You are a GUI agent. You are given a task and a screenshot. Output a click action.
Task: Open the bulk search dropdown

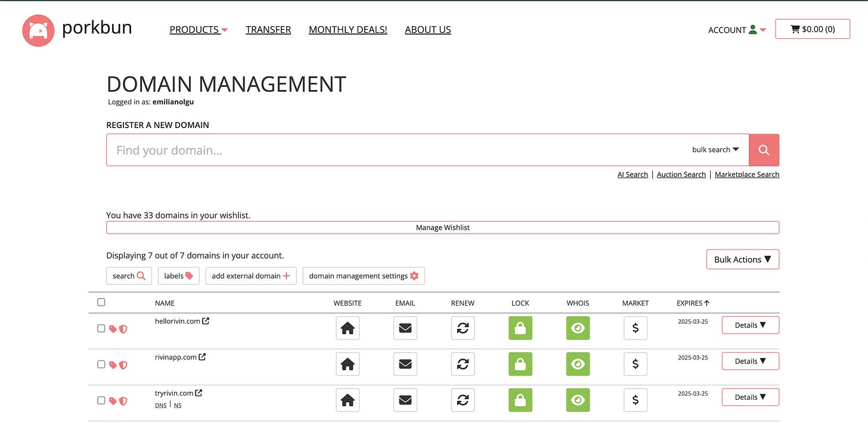coord(715,150)
